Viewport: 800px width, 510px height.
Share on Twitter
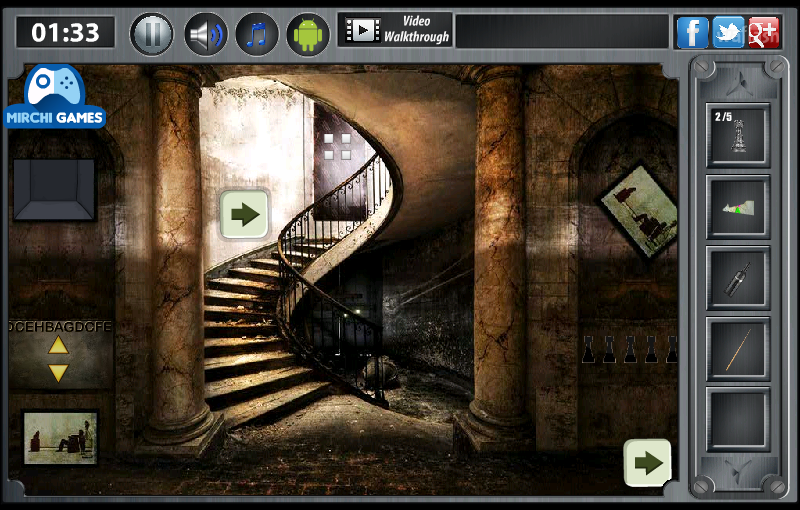(x=728, y=32)
